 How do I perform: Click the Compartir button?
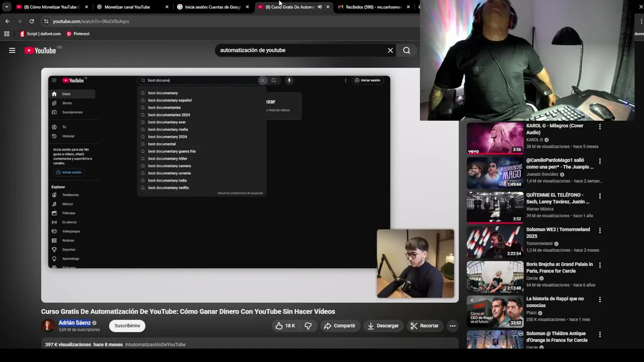(340, 326)
